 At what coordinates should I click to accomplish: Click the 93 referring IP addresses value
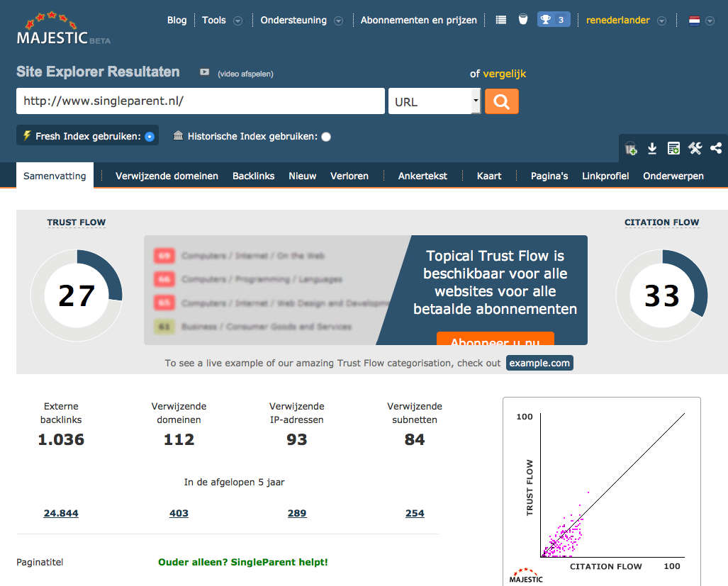297,439
